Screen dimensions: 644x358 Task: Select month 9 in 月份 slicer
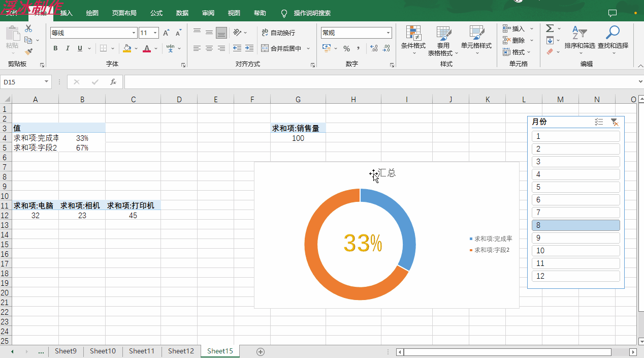pos(576,238)
